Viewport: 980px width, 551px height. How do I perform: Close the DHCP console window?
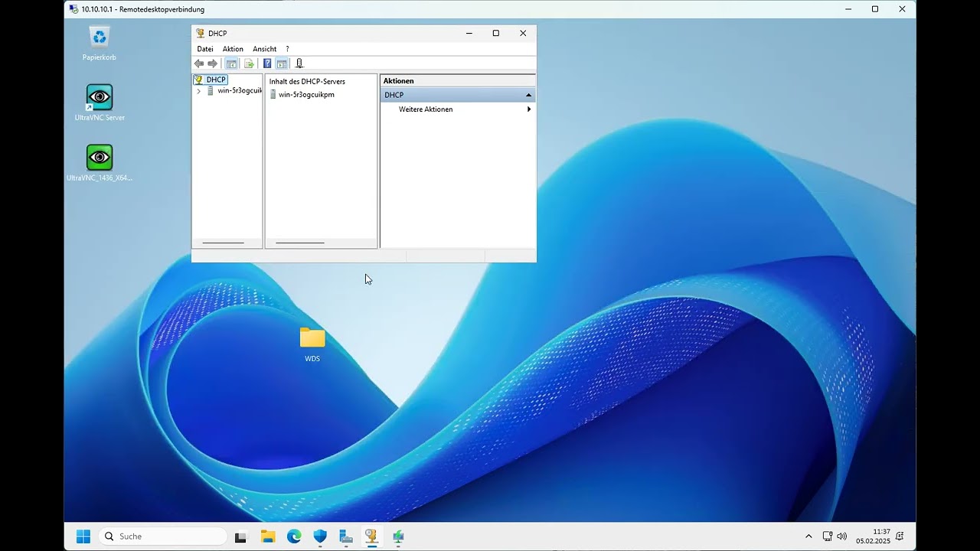pos(523,33)
